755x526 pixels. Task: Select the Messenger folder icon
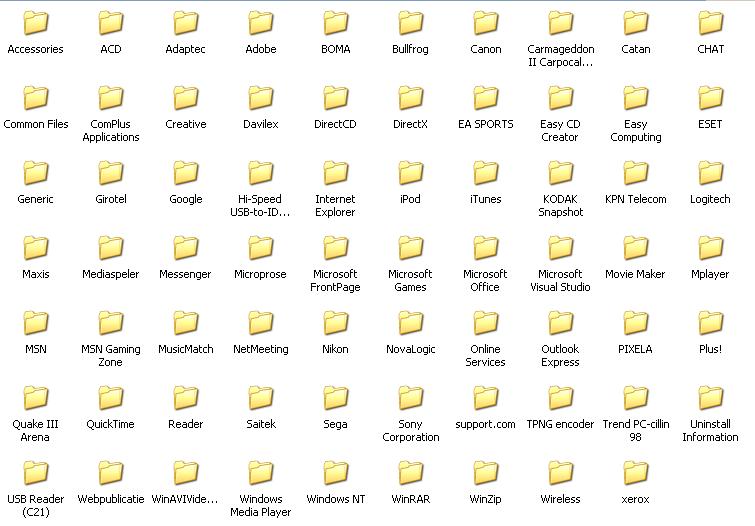tap(186, 248)
